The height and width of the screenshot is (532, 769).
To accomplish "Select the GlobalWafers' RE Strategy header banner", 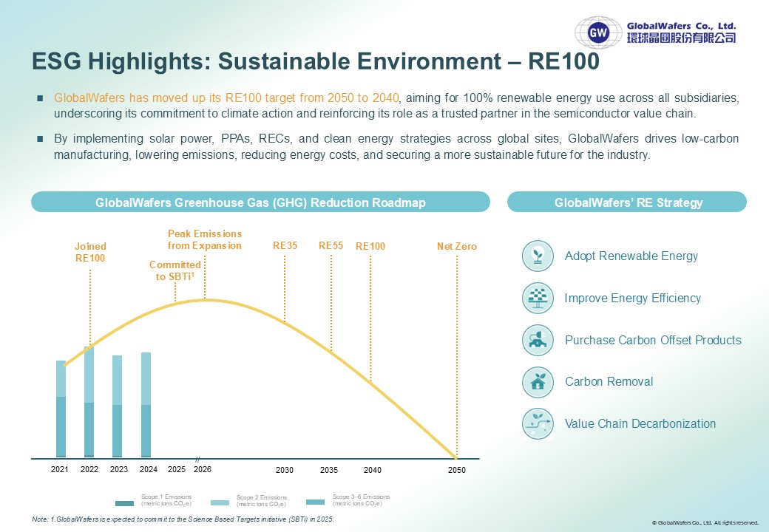I will coord(627,202).
